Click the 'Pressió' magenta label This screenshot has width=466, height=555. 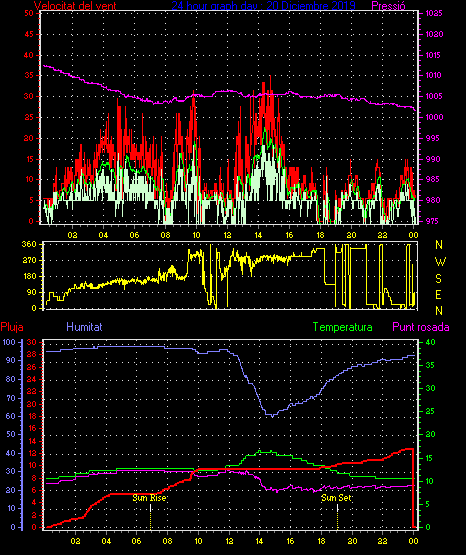[x=389, y=5]
